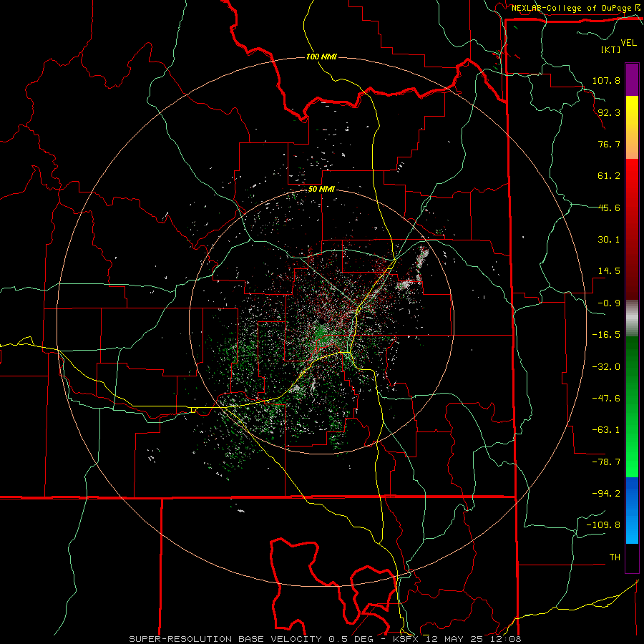Click the -78.7 velocity legend value
Image resolution: width=644 pixels, height=644 pixels.
[606, 462]
